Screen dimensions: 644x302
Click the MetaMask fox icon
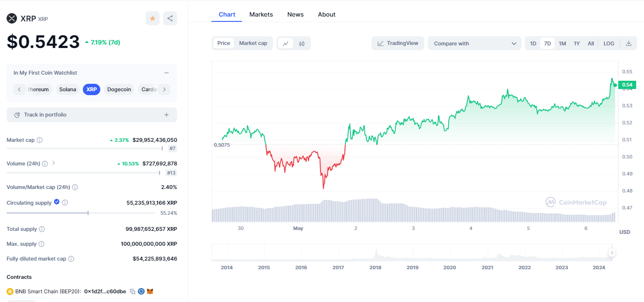[x=150, y=291]
